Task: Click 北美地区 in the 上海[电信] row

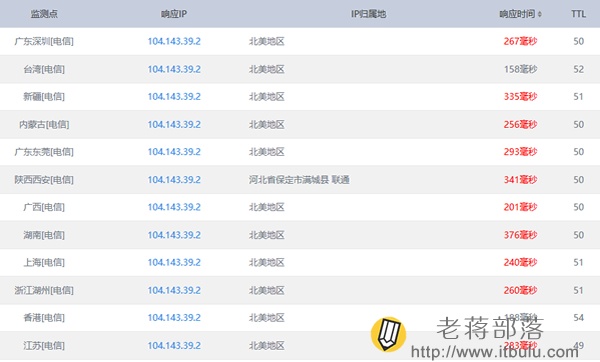Action: 267,262
